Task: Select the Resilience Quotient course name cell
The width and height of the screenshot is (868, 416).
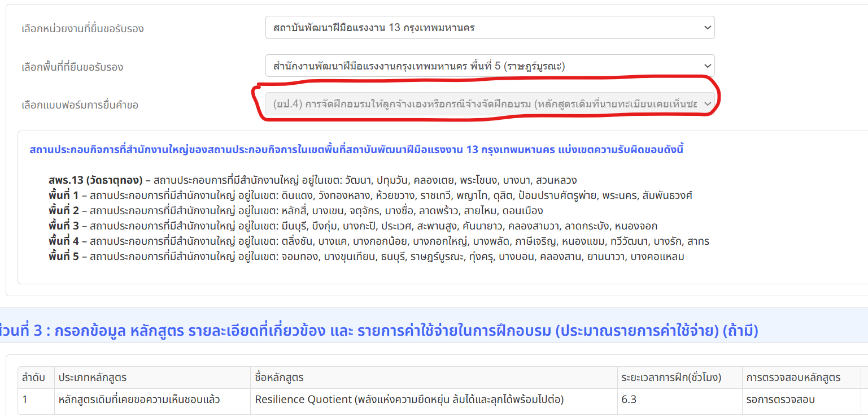Action: pos(433,400)
